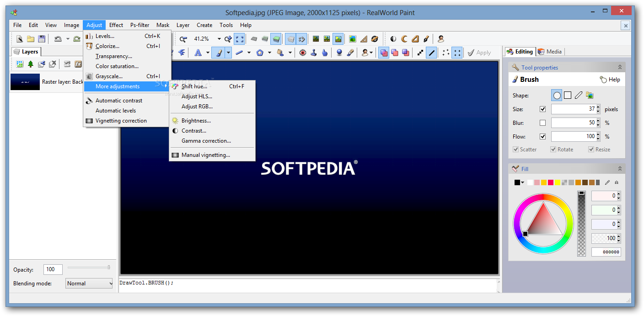Select the Red eye removal tool
The image size is (644, 316).
(x=303, y=53)
